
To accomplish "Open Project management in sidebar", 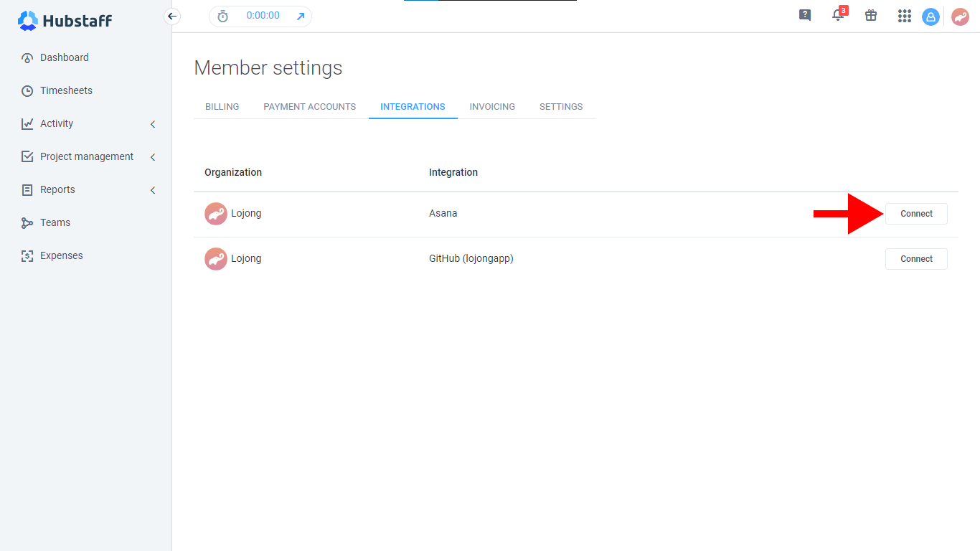I will tap(87, 156).
